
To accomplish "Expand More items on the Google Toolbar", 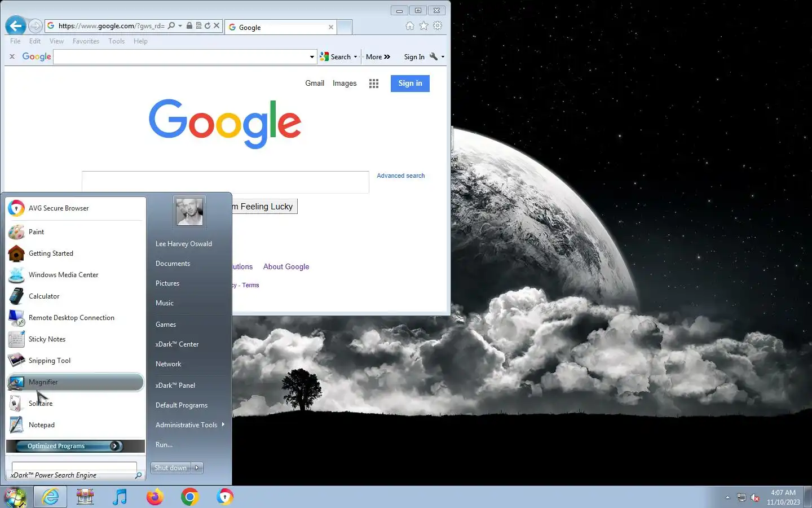I will 378,56.
